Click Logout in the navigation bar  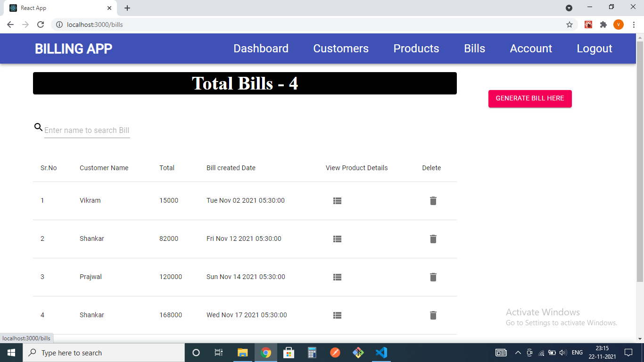coord(594,48)
